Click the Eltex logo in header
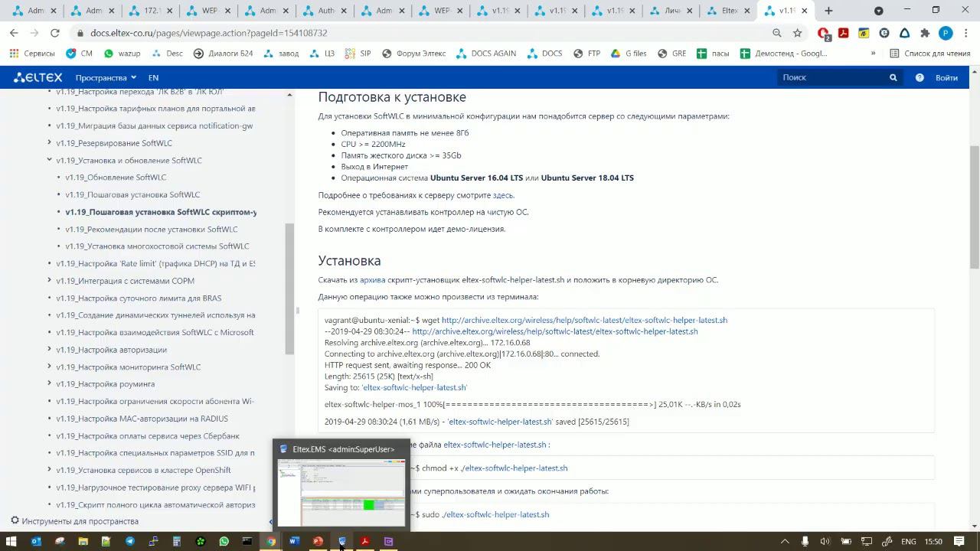The height and width of the screenshot is (551, 980). 39,77
